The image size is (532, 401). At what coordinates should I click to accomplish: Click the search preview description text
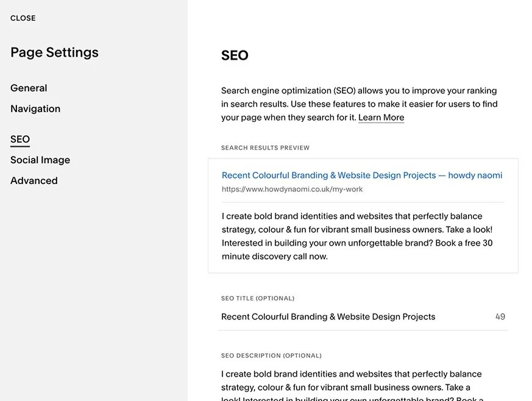[x=357, y=236]
